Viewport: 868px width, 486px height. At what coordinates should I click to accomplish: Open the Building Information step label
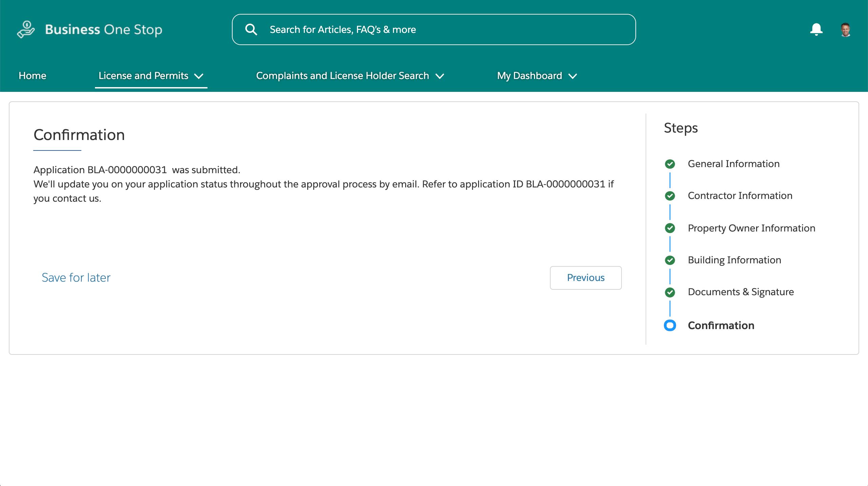[x=734, y=260]
